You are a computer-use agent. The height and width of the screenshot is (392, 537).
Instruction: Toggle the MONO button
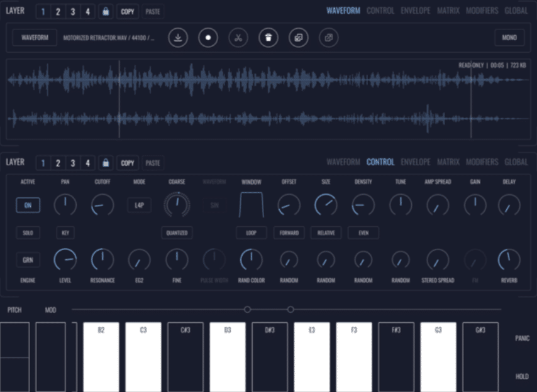tap(509, 38)
